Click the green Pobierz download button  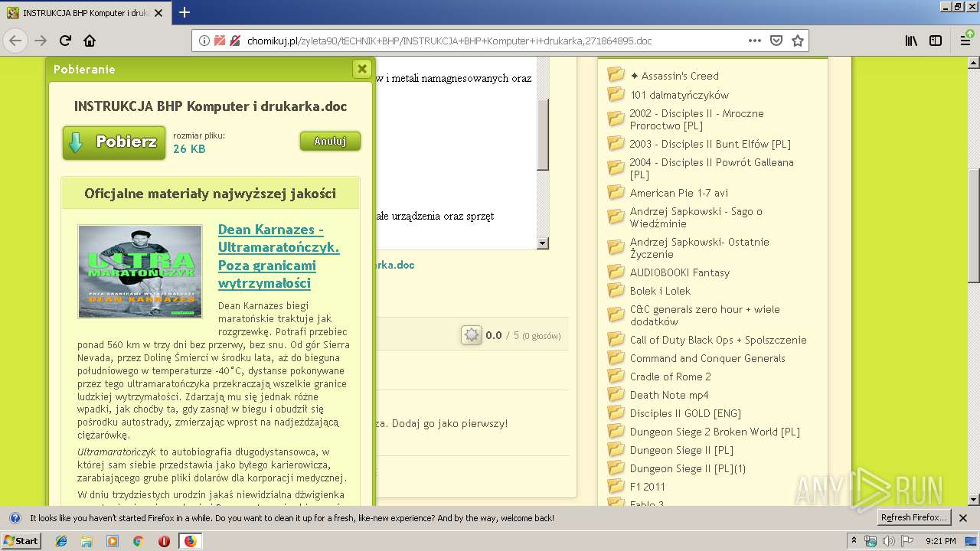point(114,142)
